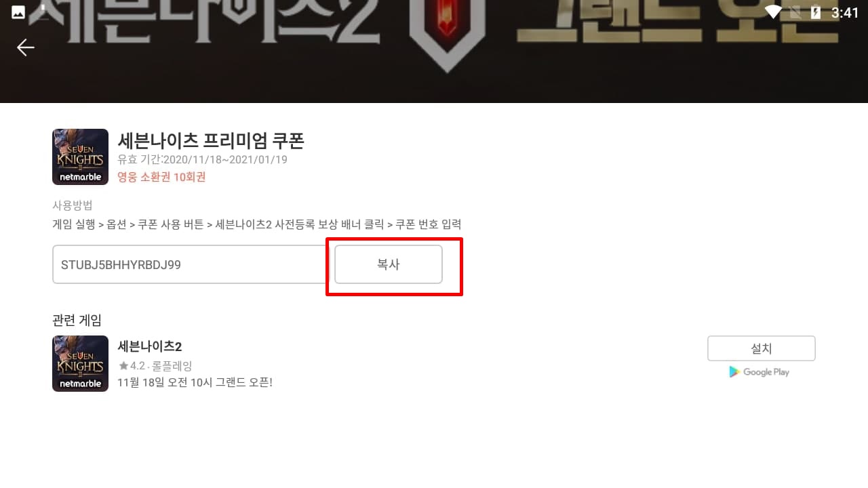Tap the 롤플레잉 genre label
Viewport: 868px width, 488px height.
pyautogui.click(x=172, y=366)
